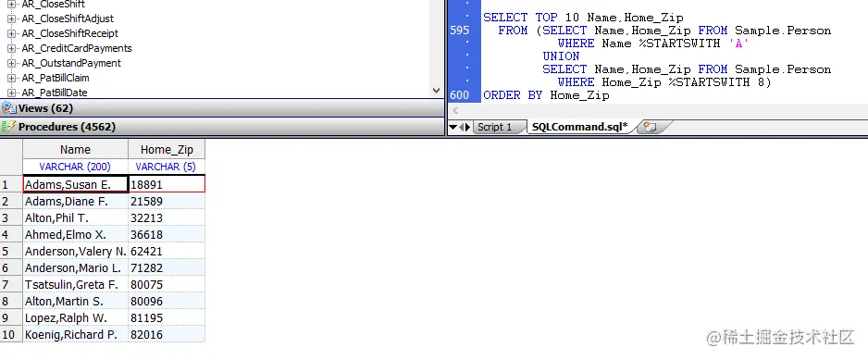Select the zip cell 62421
868x360 pixels.
[x=167, y=252]
